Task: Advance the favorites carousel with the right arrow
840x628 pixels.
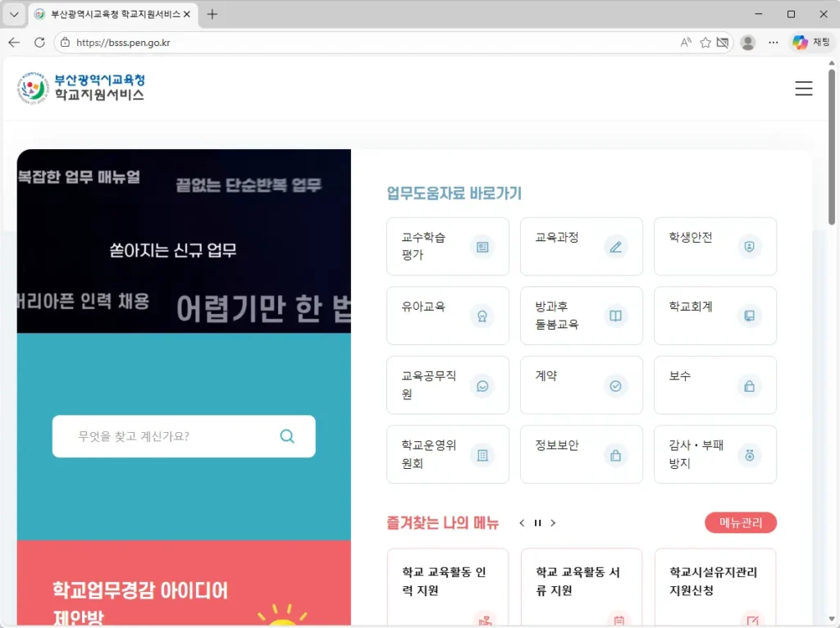Action: tap(553, 522)
